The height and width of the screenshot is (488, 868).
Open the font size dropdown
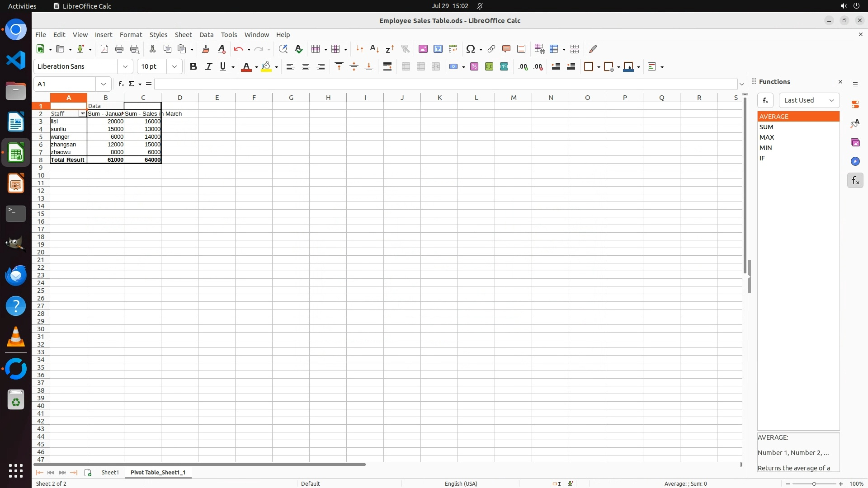tap(174, 66)
